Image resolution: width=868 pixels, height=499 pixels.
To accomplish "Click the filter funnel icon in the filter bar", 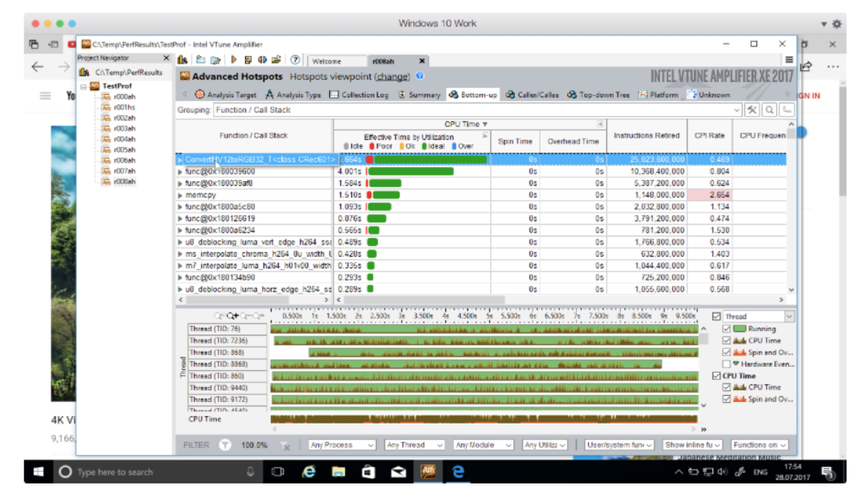I will (x=225, y=445).
